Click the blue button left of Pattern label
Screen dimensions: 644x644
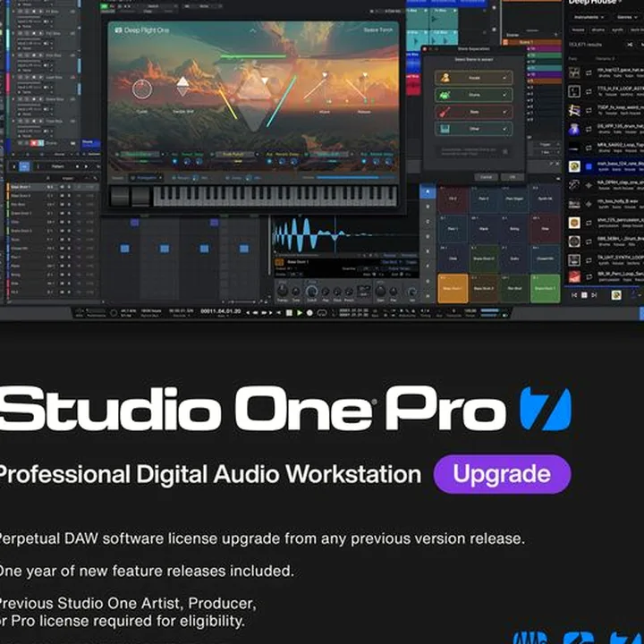point(25,166)
